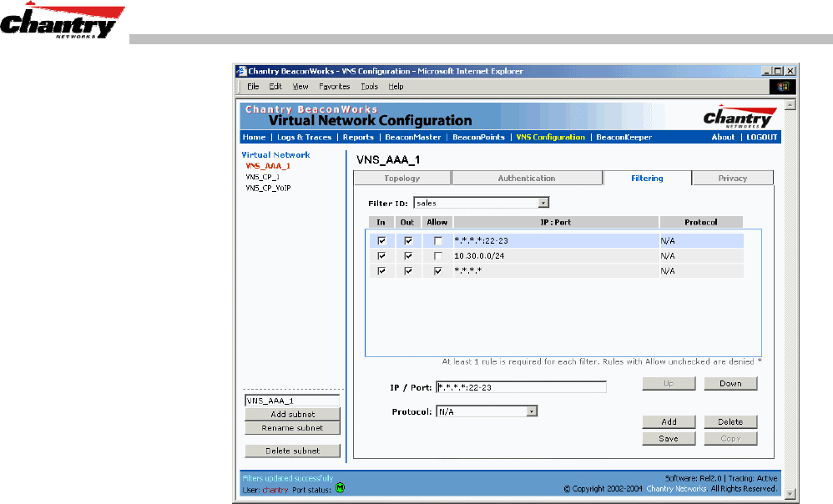The image size is (833, 504).
Task: Toggle Allow checkbox for 10.30.0.0/24 rule
Action: pos(437,256)
